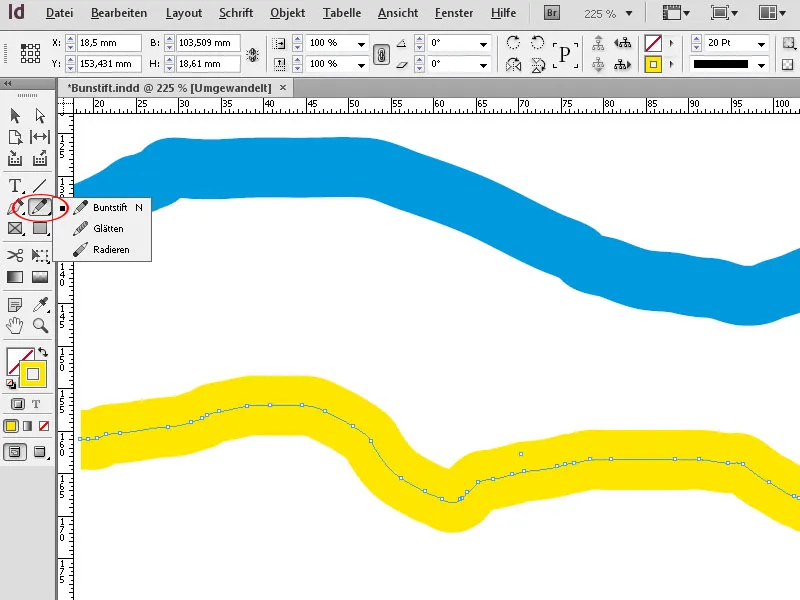Select the Gap tool
The width and height of the screenshot is (800, 600).
coord(40,137)
